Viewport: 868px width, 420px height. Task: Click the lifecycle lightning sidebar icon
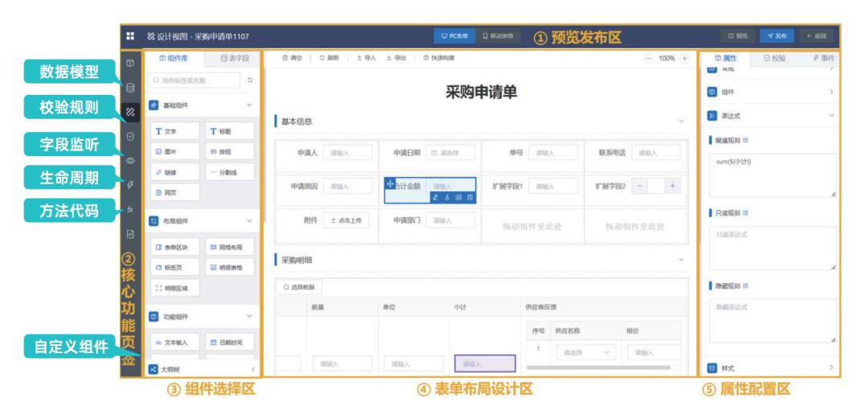pos(130,184)
